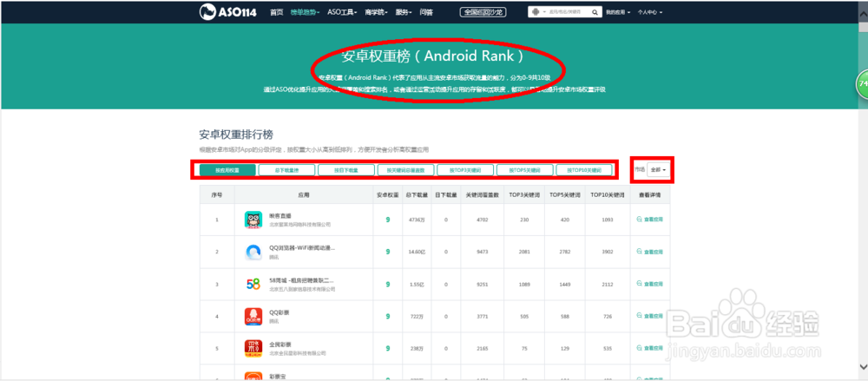This screenshot has width=868, height=381.
Task: Expand the 服务 navigation menu
Action: (x=404, y=11)
